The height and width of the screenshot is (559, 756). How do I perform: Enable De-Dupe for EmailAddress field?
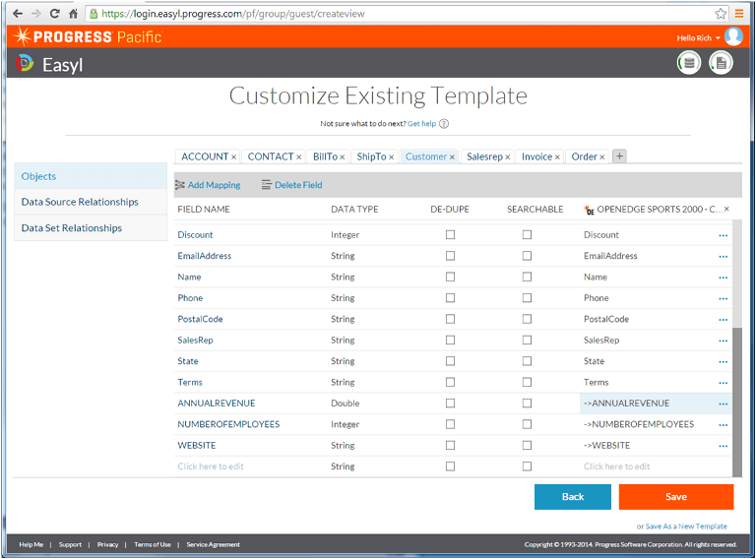(450, 256)
